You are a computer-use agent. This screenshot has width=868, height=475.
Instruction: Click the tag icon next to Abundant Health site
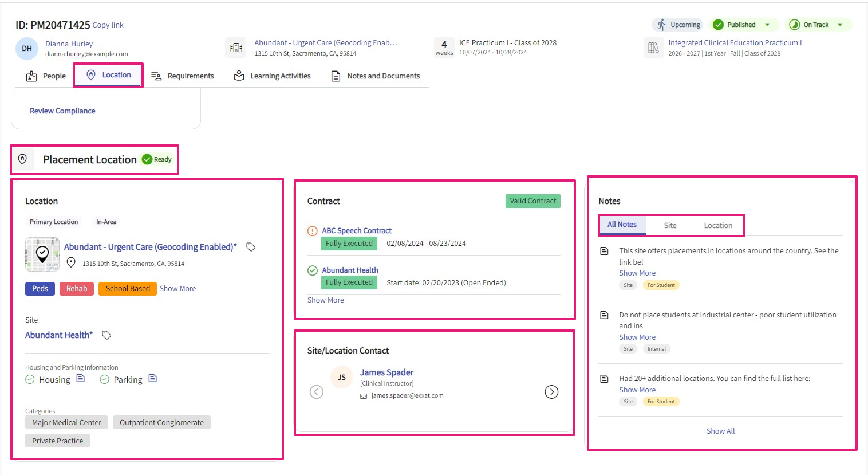(106, 335)
